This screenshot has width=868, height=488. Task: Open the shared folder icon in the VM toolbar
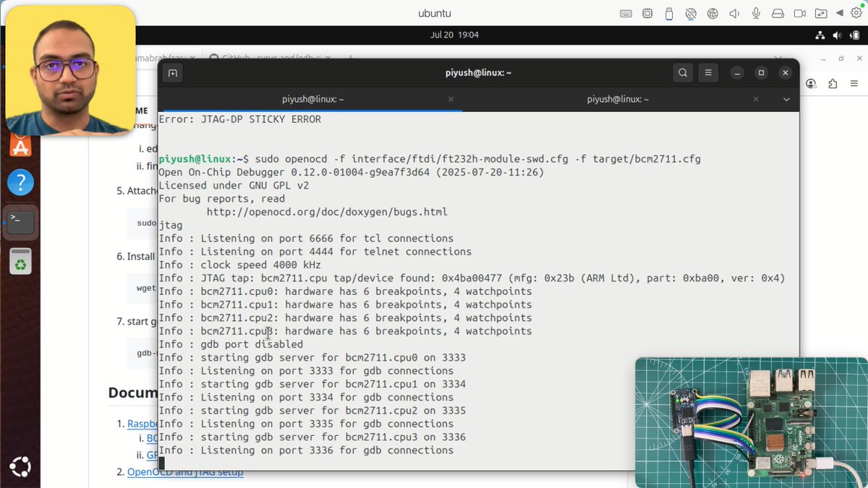click(821, 14)
